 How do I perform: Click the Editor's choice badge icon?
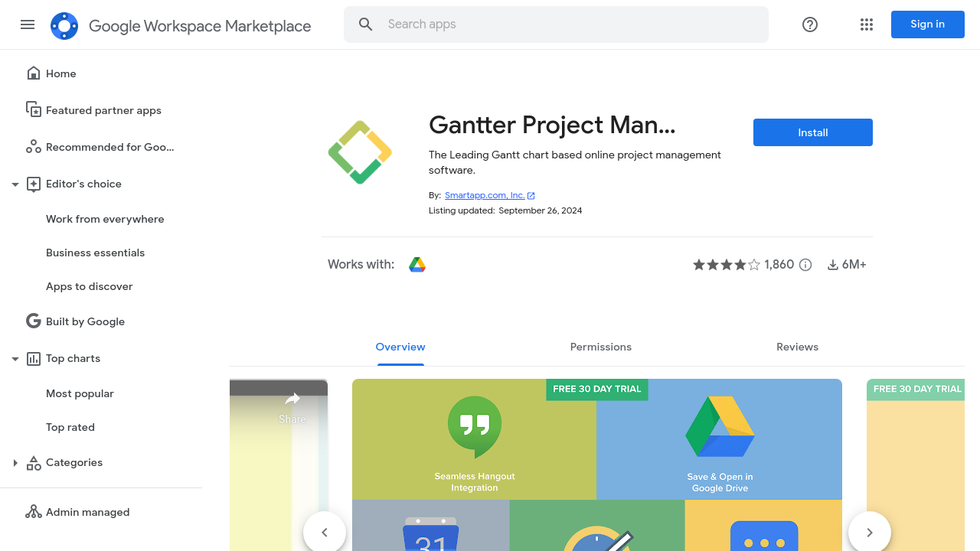pos(34,184)
